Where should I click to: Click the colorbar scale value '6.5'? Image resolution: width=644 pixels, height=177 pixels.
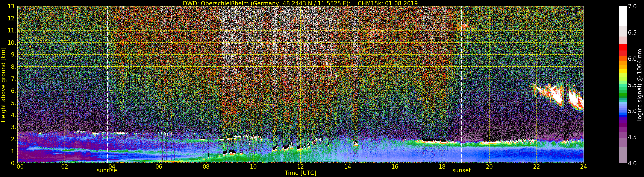632,33
